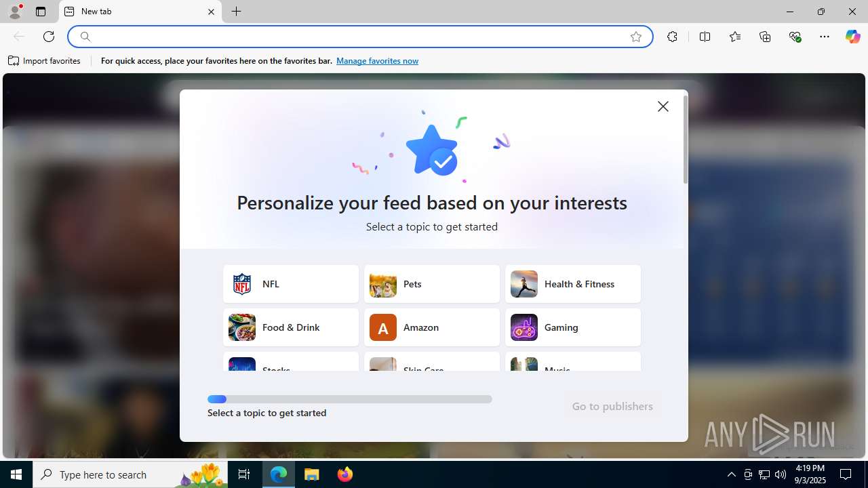Open Task View on the taskbar

(244, 474)
